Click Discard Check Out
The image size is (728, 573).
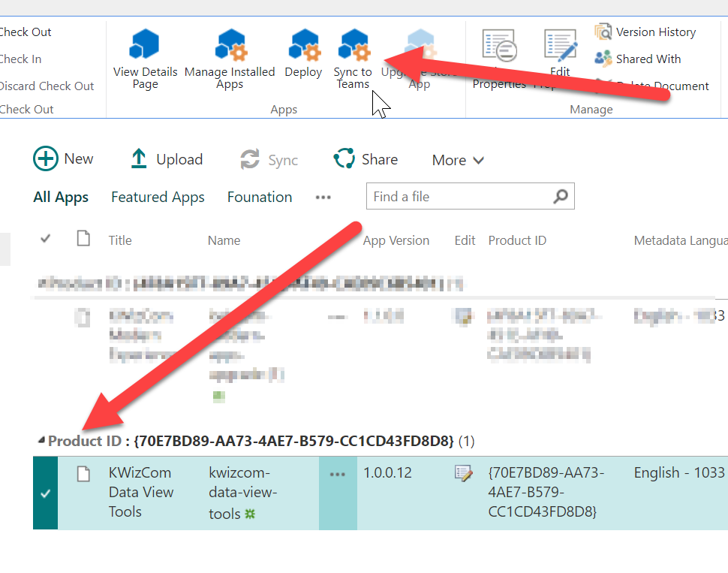[47, 86]
